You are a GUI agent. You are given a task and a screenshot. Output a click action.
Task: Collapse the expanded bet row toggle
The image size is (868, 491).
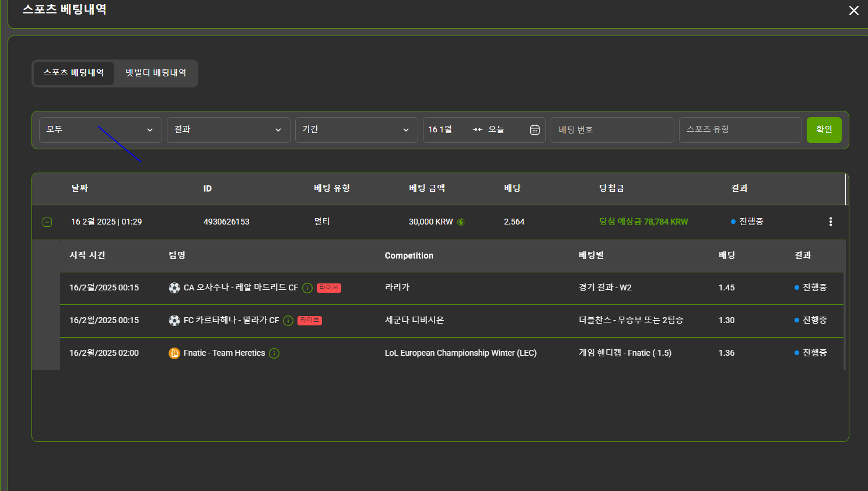pos(47,222)
